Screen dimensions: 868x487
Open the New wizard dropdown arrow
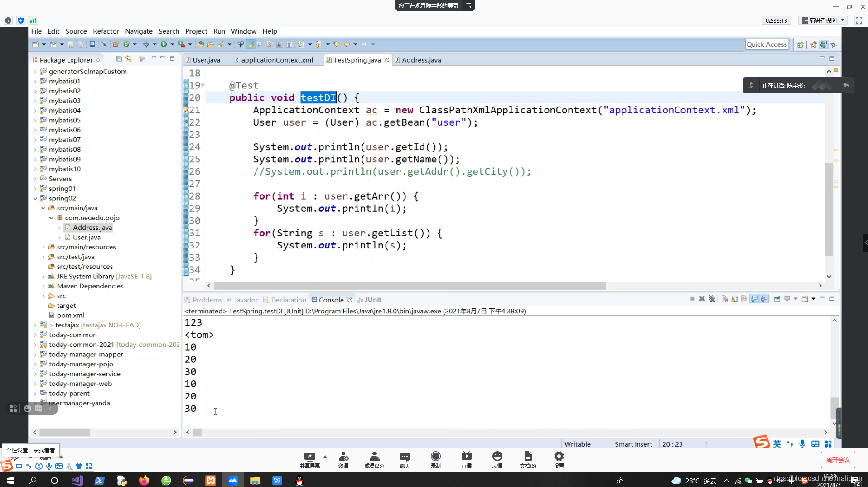coord(44,44)
